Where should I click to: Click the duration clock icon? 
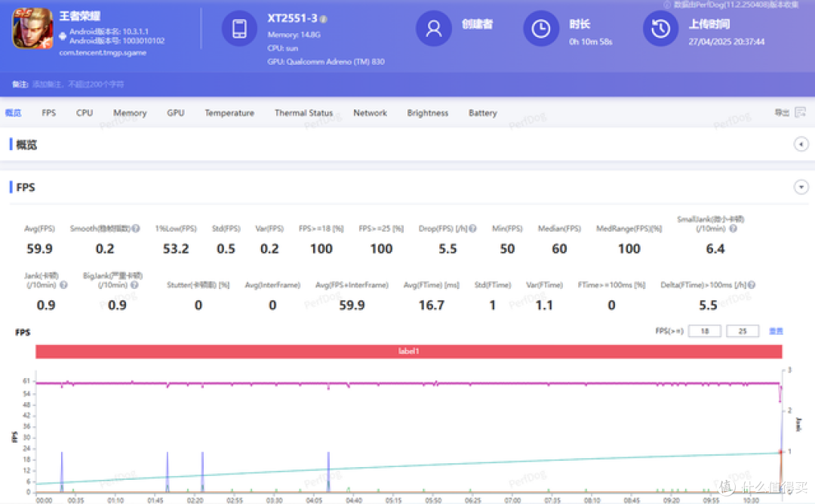tap(540, 29)
